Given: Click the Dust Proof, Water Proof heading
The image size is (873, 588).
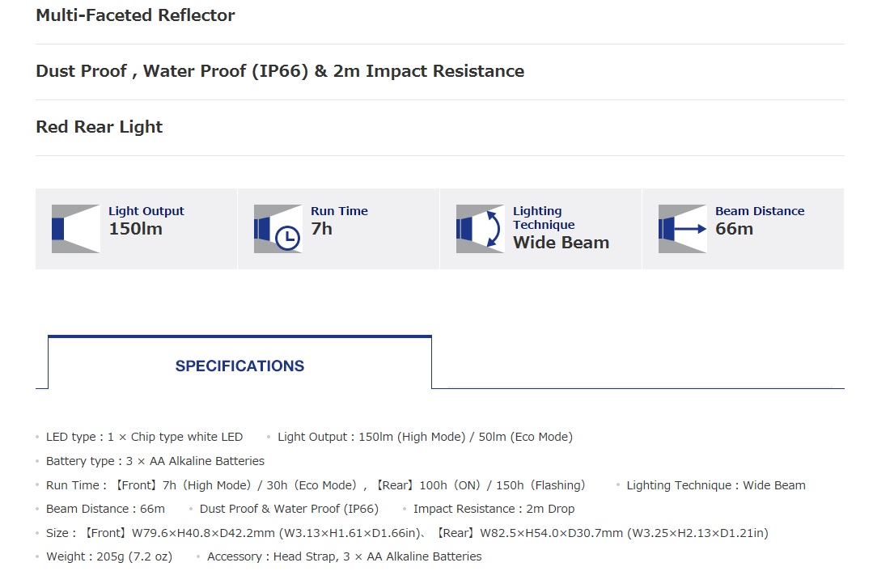Looking at the screenshot, I should coord(280,71).
